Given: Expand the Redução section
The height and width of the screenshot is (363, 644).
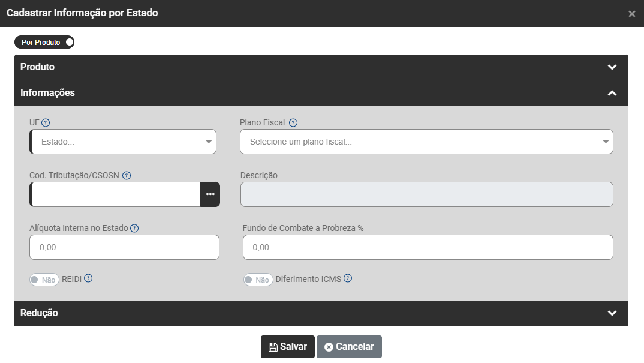Looking at the screenshot, I should tap(612, 313).
